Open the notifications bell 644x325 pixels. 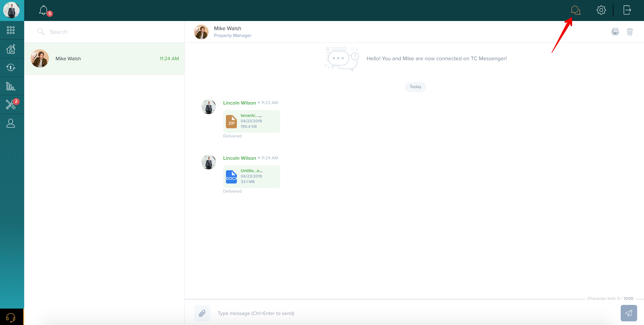(x=44, y=10)
